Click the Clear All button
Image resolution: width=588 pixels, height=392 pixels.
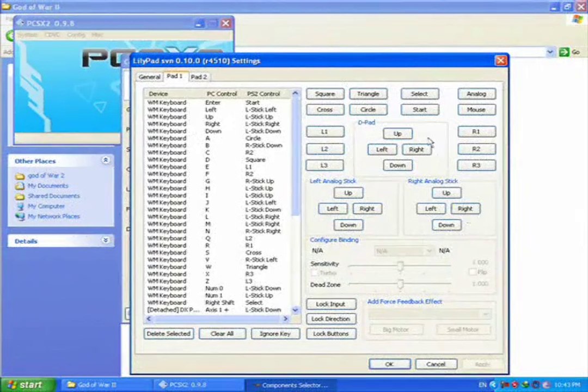click(x=222, y=334)
